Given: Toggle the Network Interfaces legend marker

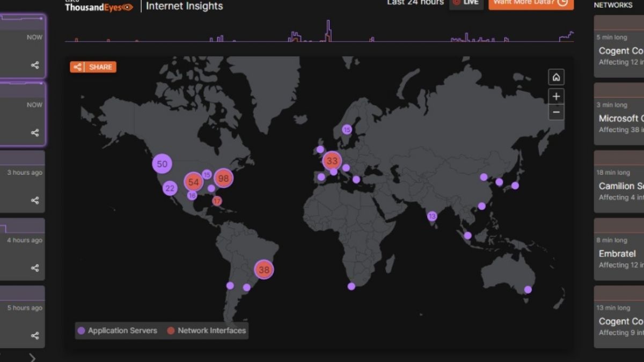Looking at the screenshot, I should (171, 331).
